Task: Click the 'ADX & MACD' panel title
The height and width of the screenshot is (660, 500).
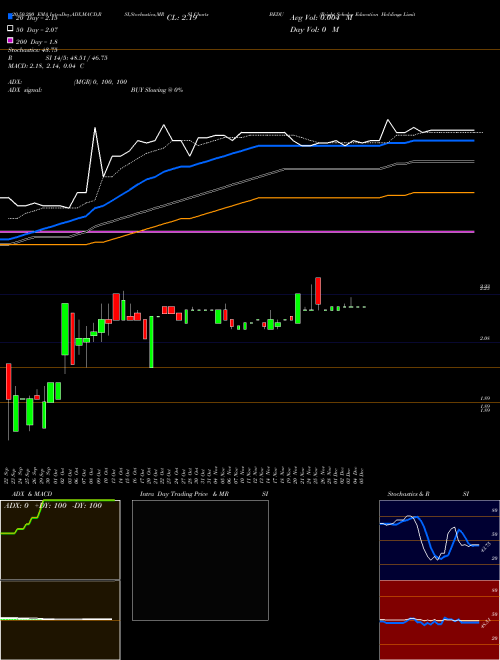Action: click(32, 494)
